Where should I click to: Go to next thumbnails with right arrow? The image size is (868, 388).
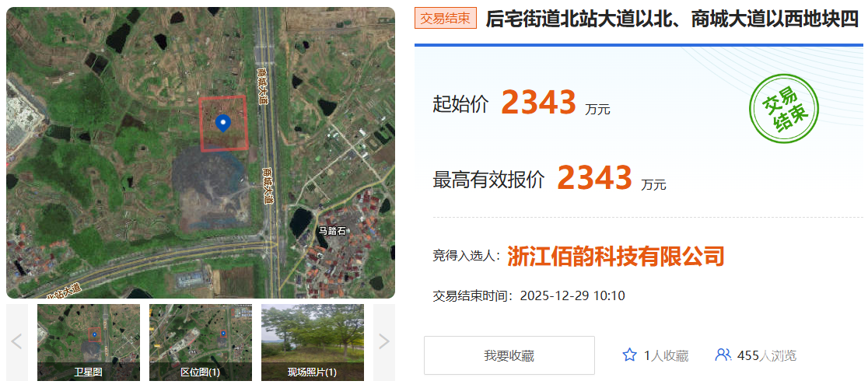click(x=383, y=342)
